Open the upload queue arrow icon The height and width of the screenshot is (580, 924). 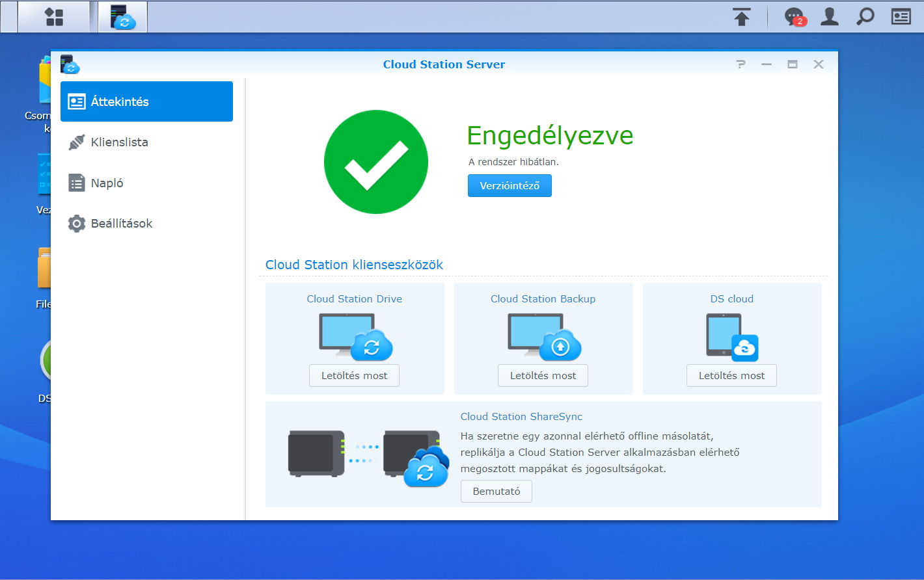[741, 17]
